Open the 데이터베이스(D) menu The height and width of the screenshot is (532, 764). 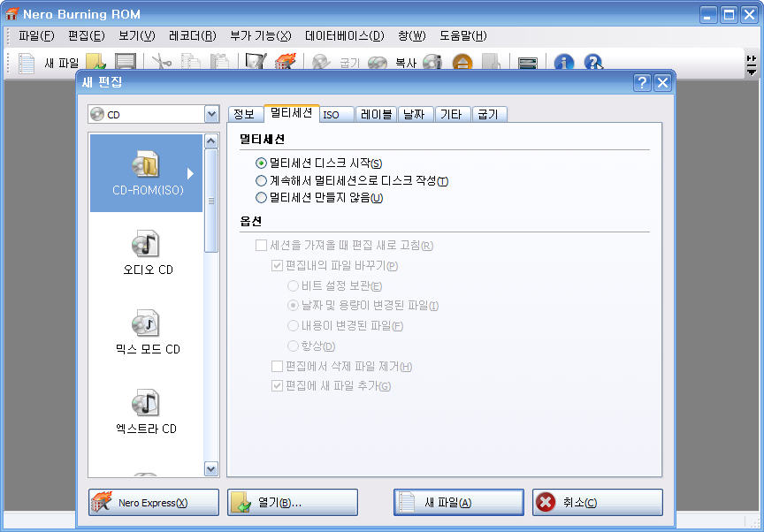345,35
